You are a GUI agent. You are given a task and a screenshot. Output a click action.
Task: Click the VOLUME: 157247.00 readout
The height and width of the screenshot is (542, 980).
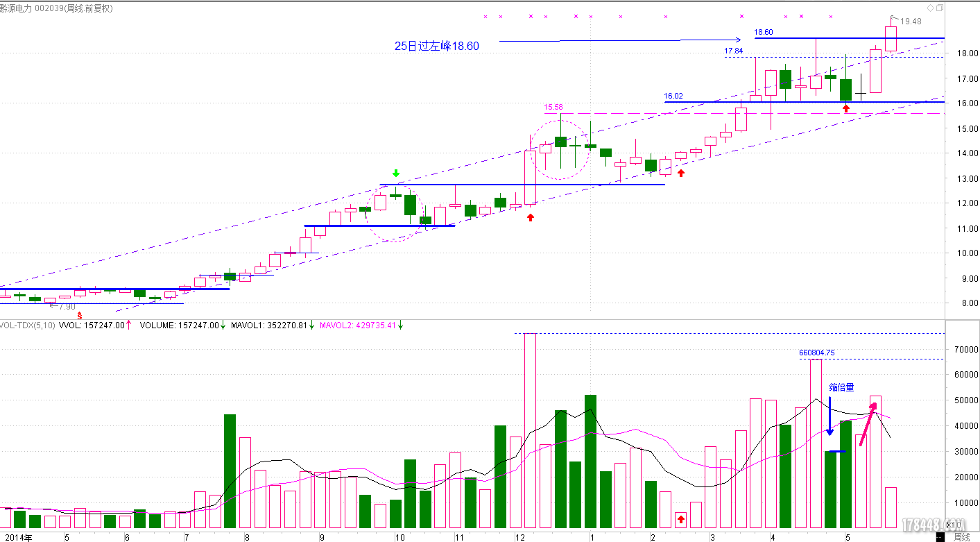(x=180, y=325)
